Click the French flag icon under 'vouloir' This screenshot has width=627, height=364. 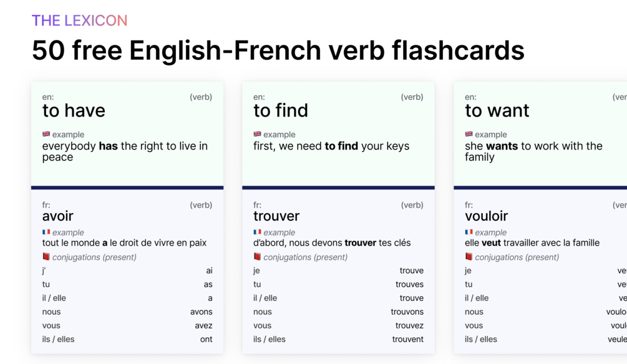pos(469,232)
